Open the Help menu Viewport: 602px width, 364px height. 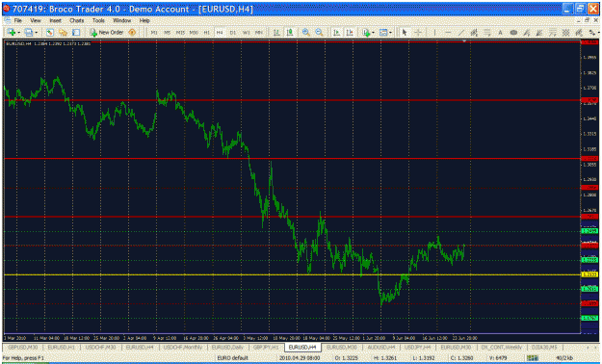coord(144,20)
